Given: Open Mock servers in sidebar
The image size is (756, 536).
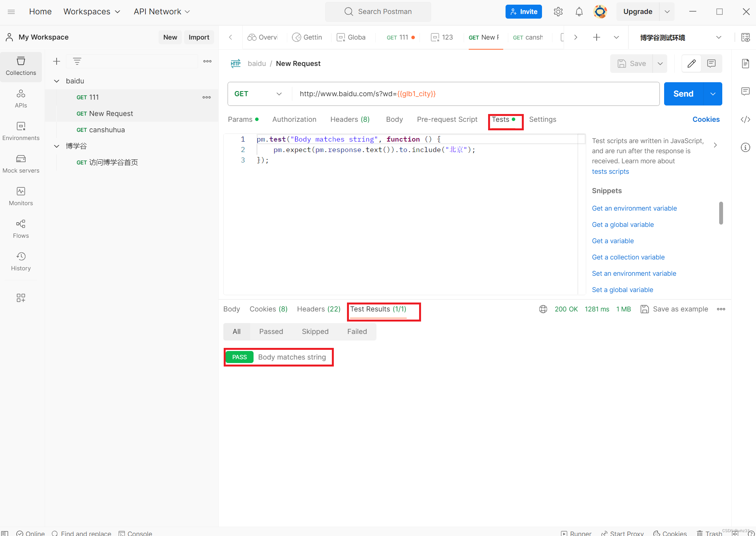Looking at the screenshot, I should (21, 164).
